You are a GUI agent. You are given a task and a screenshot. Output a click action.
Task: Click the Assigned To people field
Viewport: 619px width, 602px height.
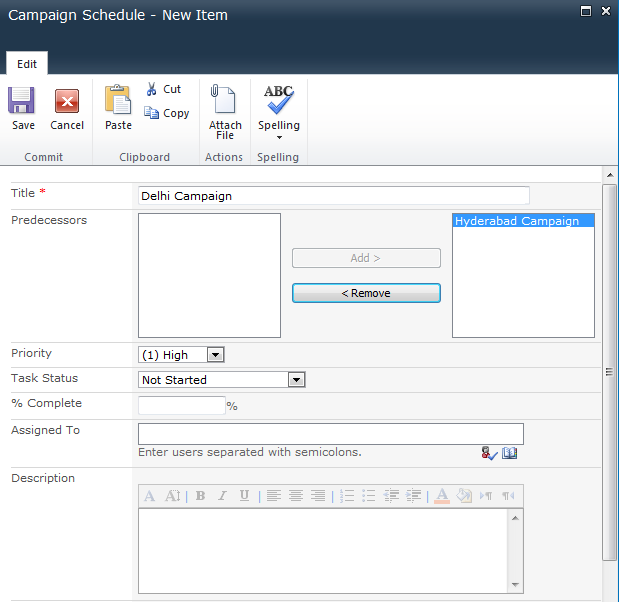331,434
